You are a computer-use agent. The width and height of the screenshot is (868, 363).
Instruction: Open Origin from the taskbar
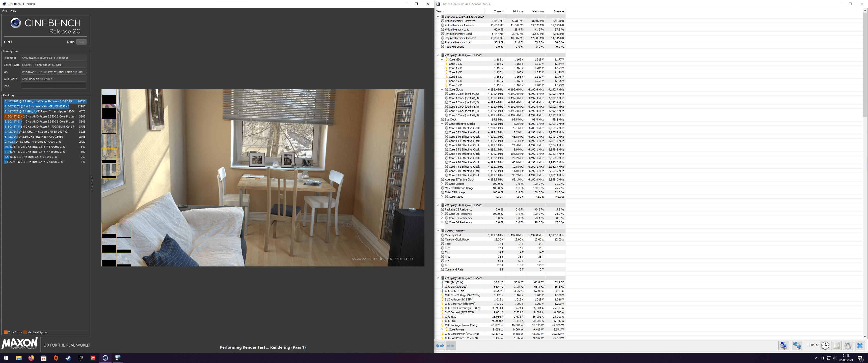tap(56, 358)
